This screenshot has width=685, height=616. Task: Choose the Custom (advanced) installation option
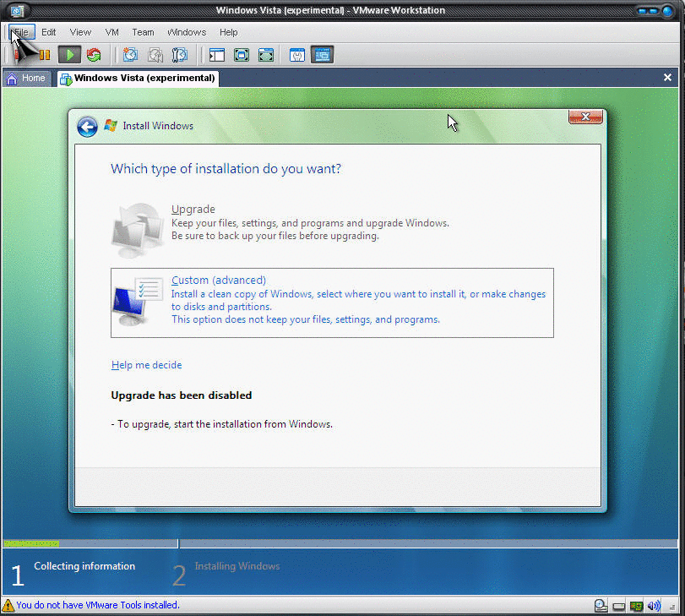(332, 303)
